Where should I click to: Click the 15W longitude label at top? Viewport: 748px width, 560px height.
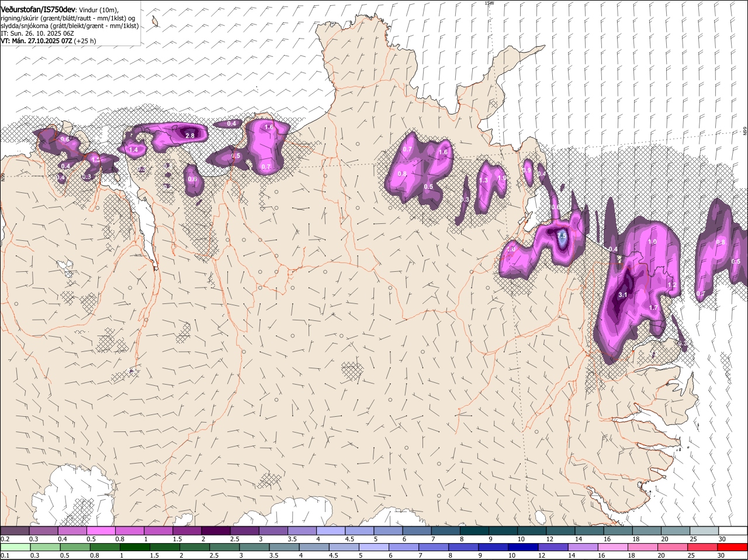(489, 3)
